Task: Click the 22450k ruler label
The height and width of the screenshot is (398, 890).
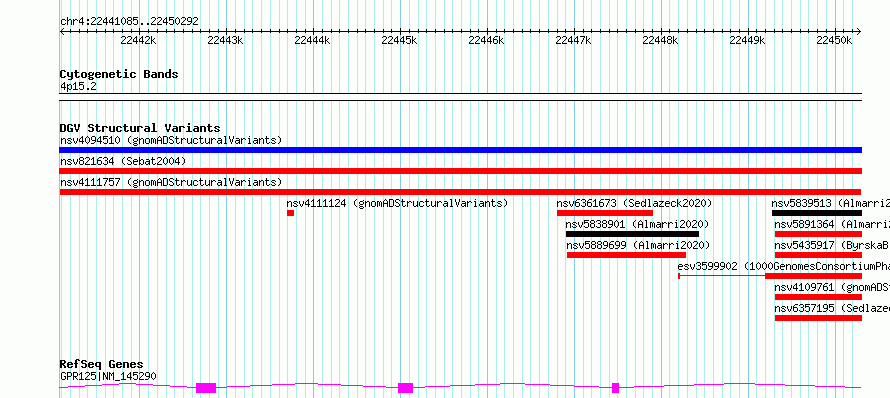Action: tap(834, 40)
